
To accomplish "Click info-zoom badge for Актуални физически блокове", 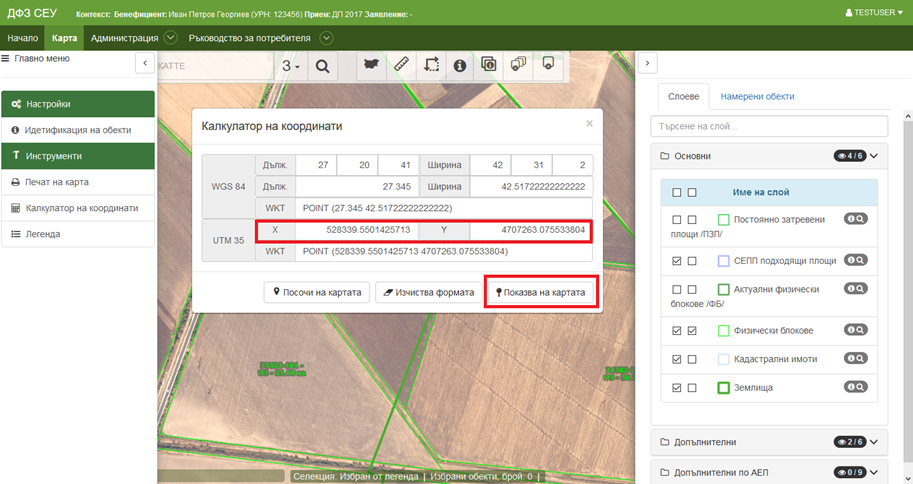I will pos(855,288).
